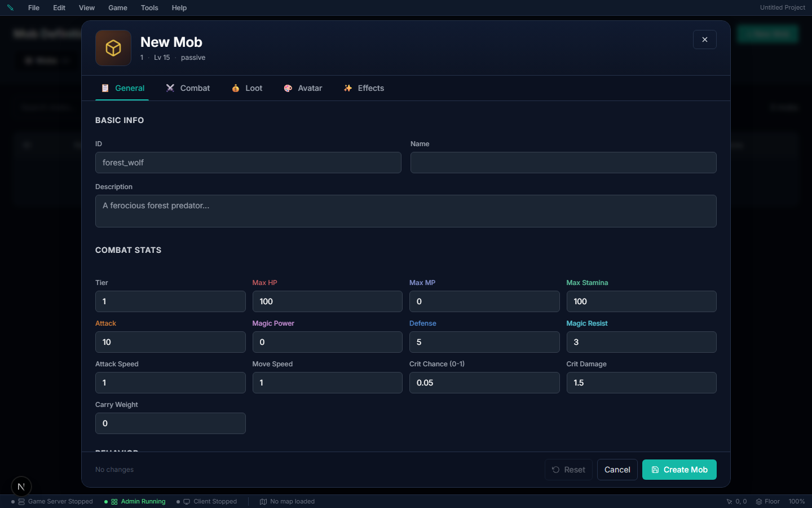Viewport: 812px width, 508px height.
Task: Open the Help menu
Action: (x=179, y=8)
